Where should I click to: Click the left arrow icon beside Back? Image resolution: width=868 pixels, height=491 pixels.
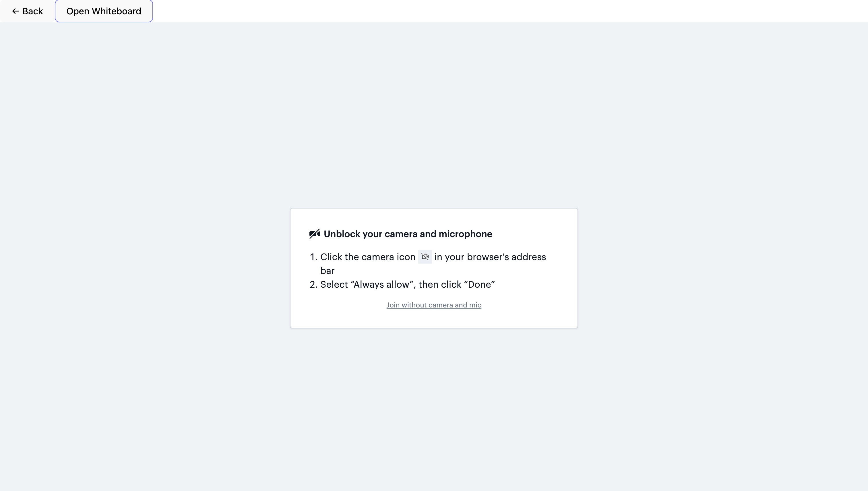[15, 11]
